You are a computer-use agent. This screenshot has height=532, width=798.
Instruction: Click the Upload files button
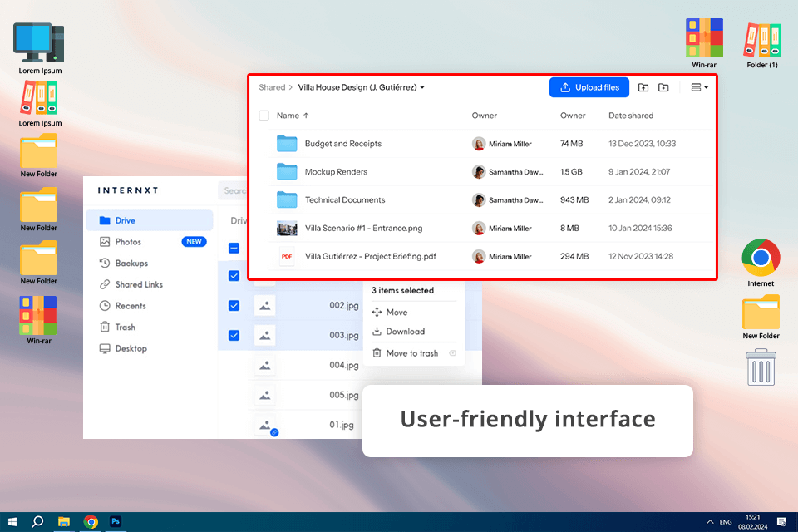click(x=589, y=87)
